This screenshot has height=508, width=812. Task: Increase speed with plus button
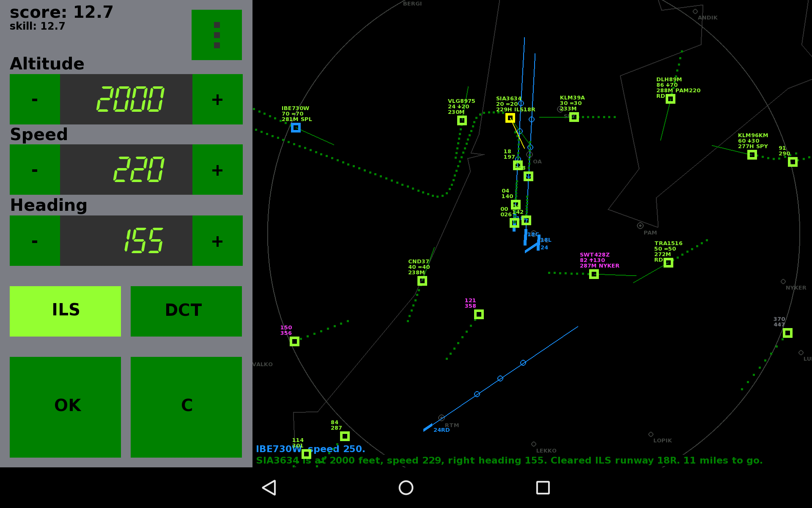point(217,170)
